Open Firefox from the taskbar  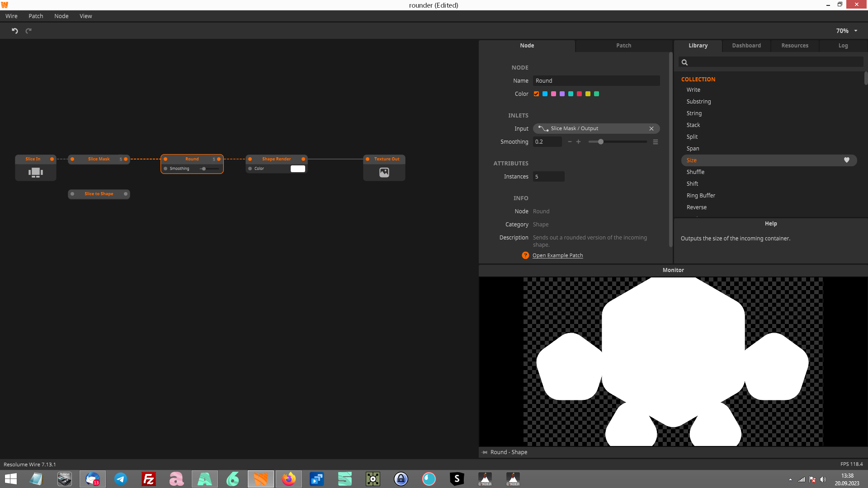pos(288,479)
